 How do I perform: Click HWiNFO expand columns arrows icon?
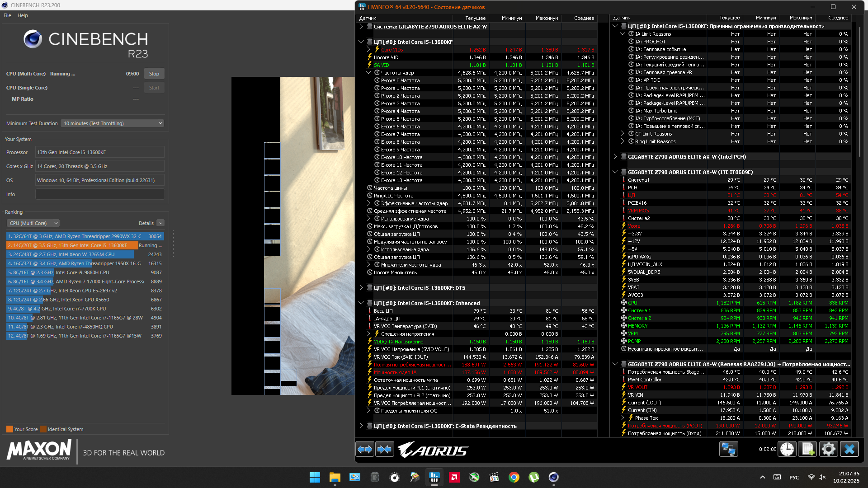pyautogui.click(x=365, y=449)
